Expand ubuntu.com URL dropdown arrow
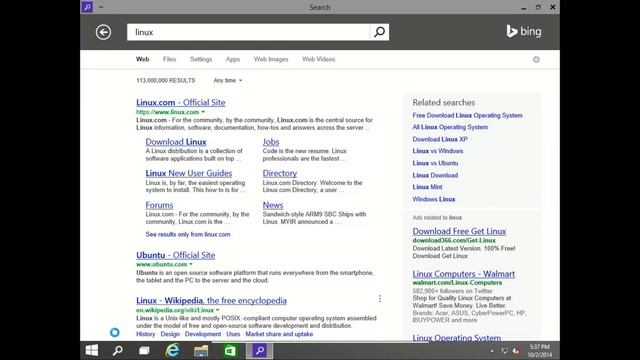Viewport: 640px width, 360px height. pyautogui.click(x=191, y=264)
